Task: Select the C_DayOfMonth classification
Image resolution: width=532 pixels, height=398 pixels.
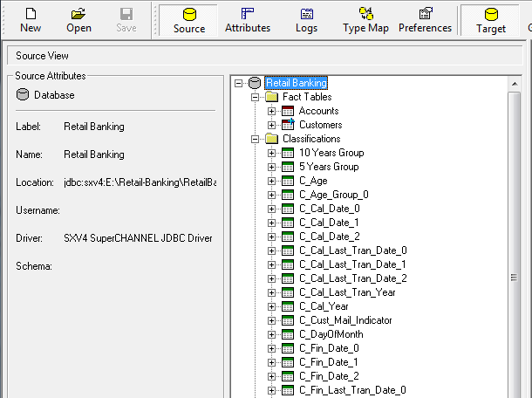Action: (331, 334)
